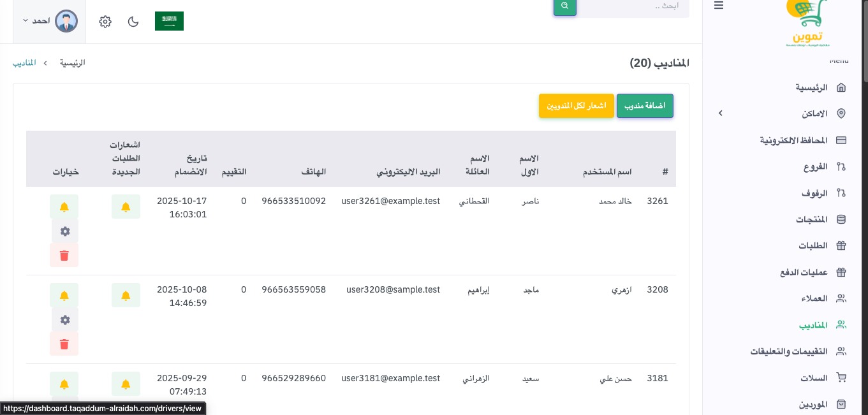The height and width of the screenshot is (415, 868).
Task: Click the users icon beside العملاء
Action: coord(841,298)
